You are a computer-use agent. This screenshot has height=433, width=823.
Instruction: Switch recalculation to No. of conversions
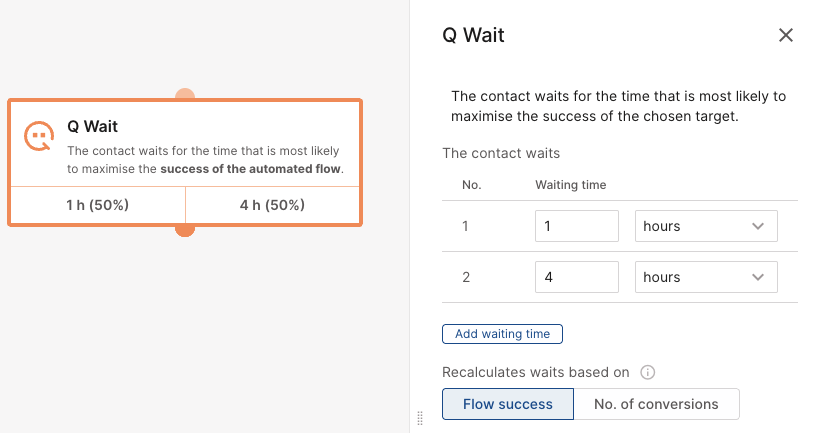point(656,404)
